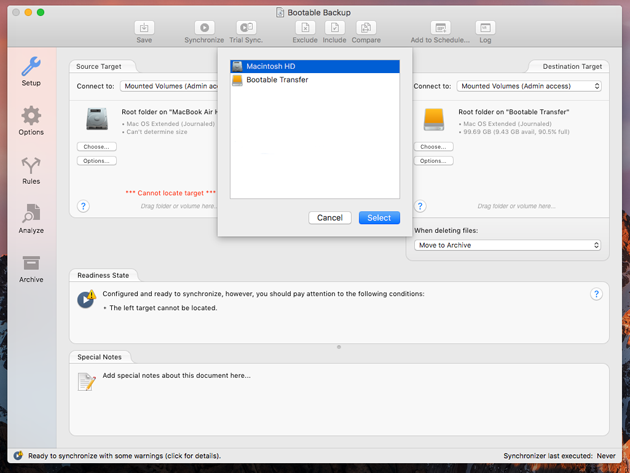630x473 pixels.
Task: Click the Exclude toolbar icon
Action: (x=305, y=28)
